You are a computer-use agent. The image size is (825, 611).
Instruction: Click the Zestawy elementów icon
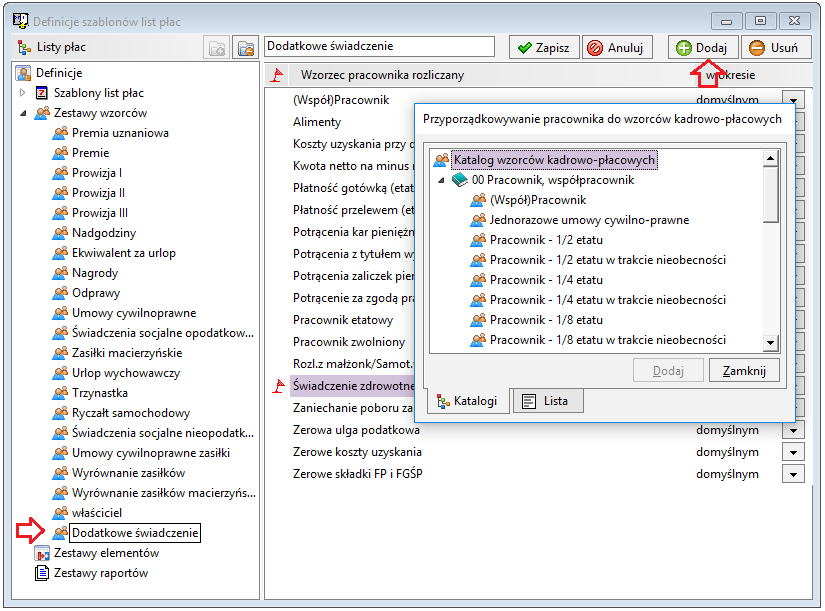click(42, 553)
